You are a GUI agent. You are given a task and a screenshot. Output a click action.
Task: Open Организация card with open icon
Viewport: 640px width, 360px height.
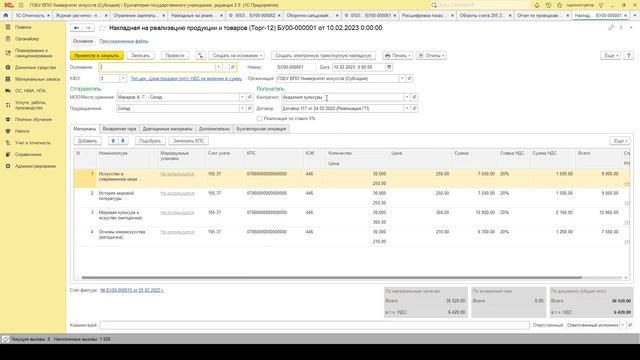409,78
